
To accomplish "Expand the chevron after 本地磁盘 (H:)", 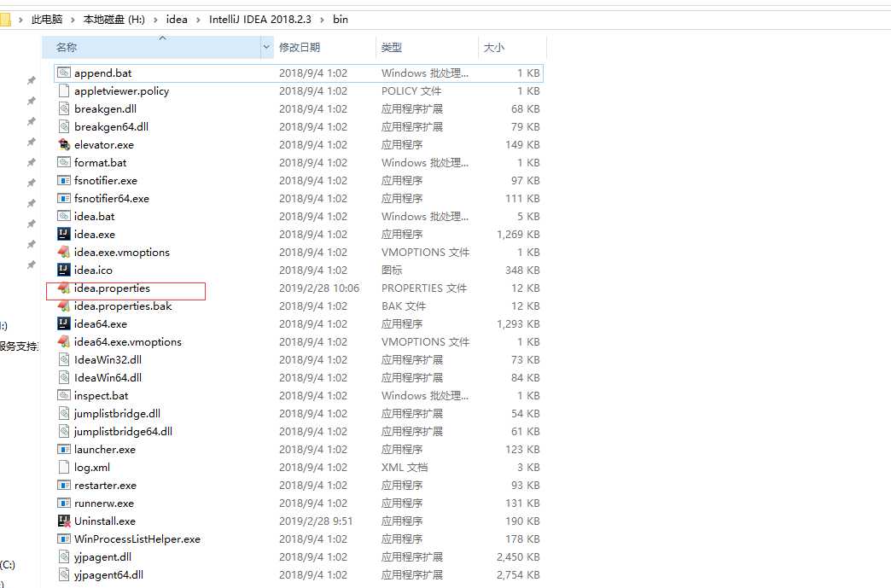I will 155,20.
